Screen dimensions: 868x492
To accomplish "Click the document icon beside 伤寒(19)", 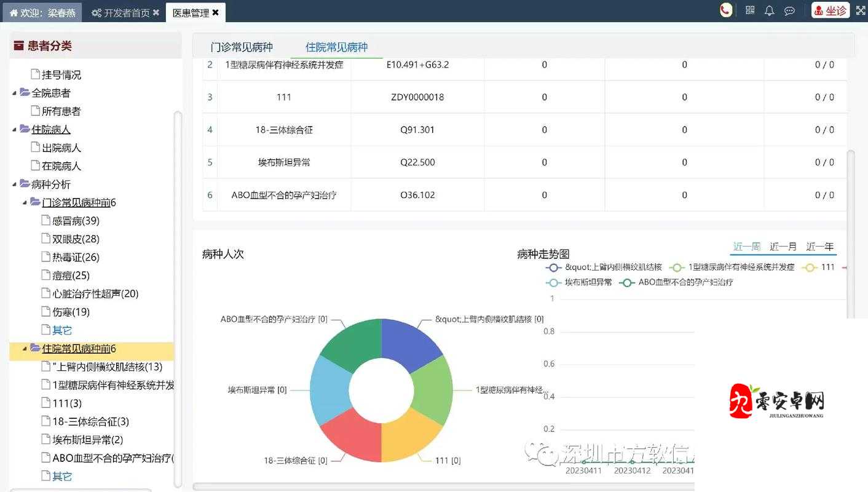I will 46,311.
